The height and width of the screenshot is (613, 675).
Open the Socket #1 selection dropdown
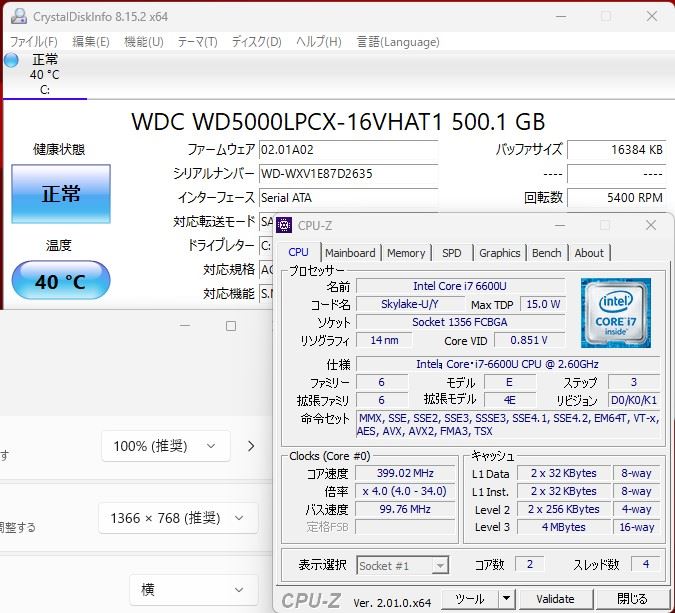click(403, 565)
